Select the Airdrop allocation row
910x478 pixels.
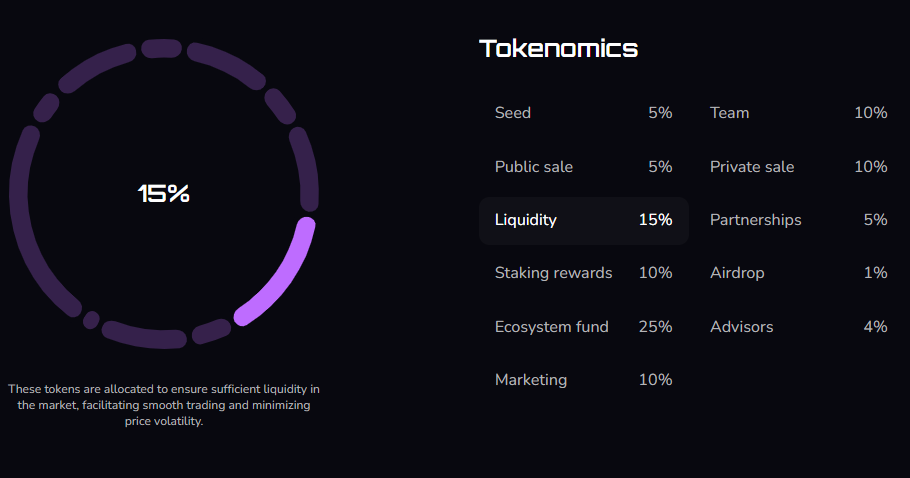(798, 273)
